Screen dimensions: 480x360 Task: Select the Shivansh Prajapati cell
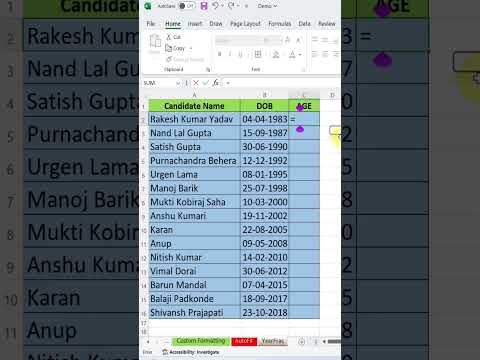(x=194, y=312)
